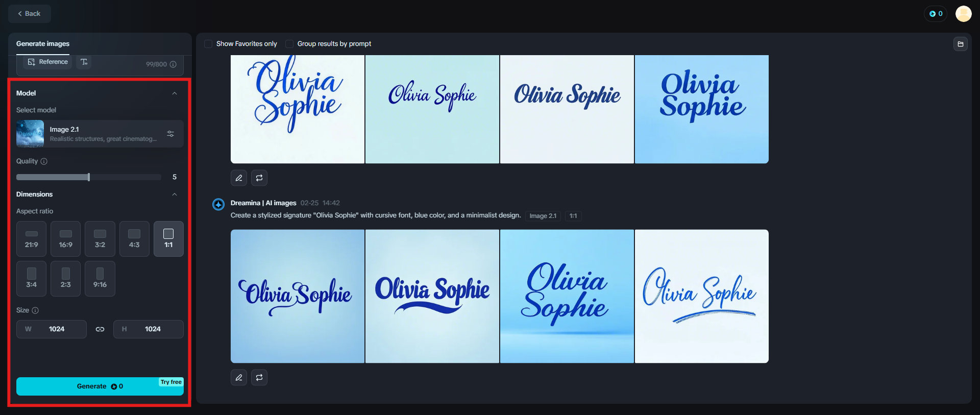Regenerate the bottom image set

(x=259, y=377)
